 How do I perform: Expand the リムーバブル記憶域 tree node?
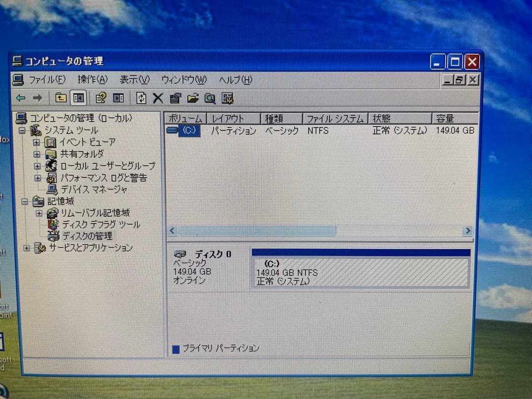tap(39, 213)
